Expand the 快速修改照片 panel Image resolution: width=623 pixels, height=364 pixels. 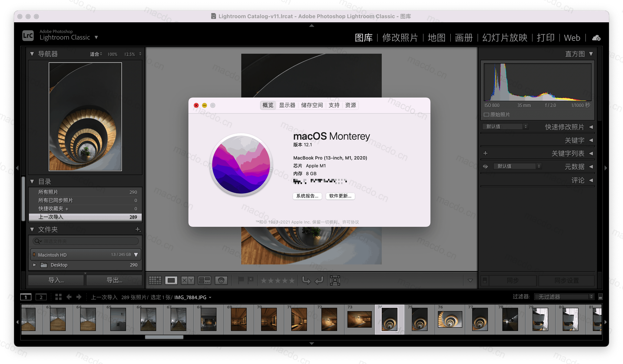point(591,127)
